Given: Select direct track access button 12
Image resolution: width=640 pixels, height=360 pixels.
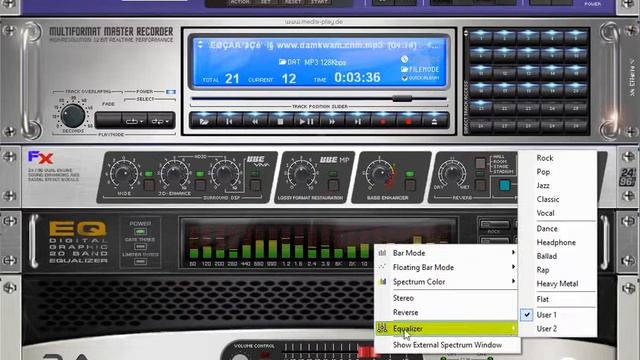Looking at the screenshot, I should [504, 72].
